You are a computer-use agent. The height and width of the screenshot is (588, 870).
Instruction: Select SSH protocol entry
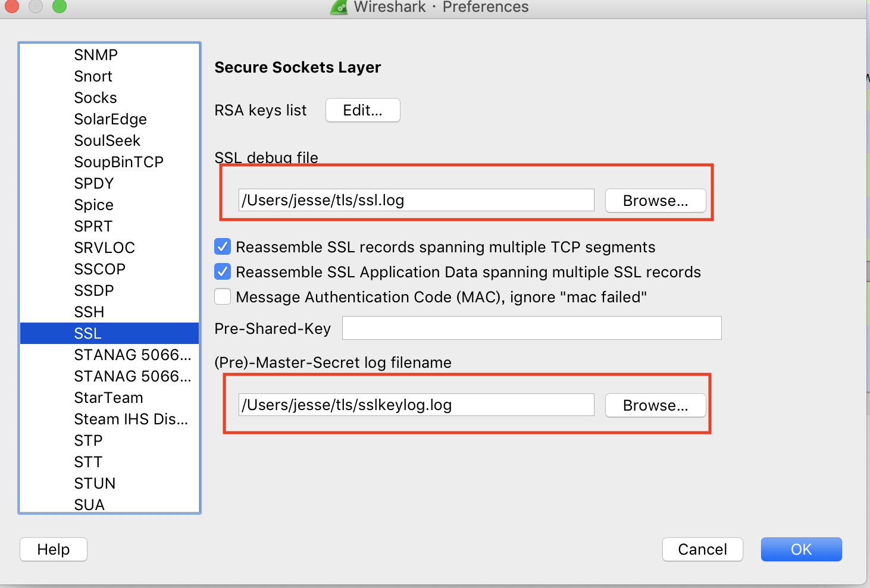[109, 312]
